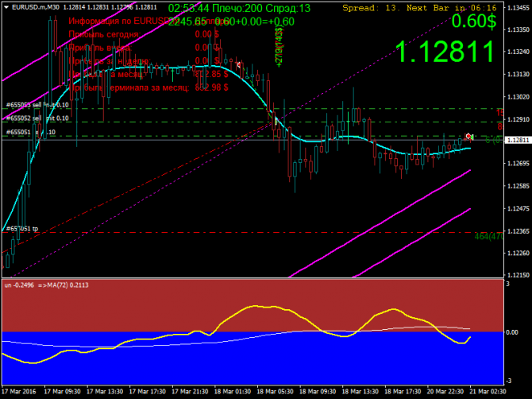The image size is (532, 399).
Task: Select the #655051 tp level label
Action: click(x=22, y=229)
